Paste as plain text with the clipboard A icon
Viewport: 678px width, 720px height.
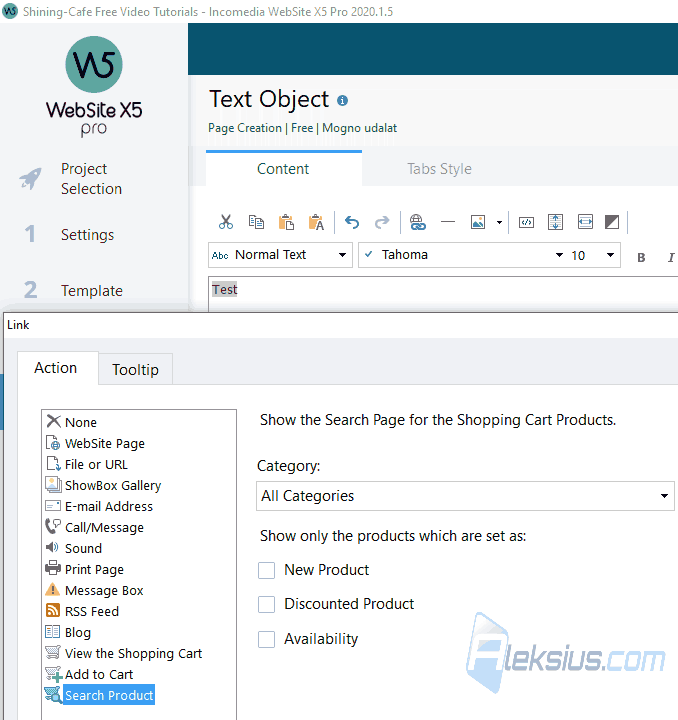tap(316, 223)
